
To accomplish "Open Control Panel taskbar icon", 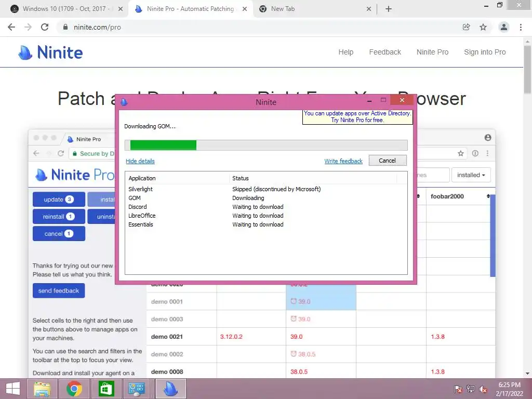I will tap(137, 389).
